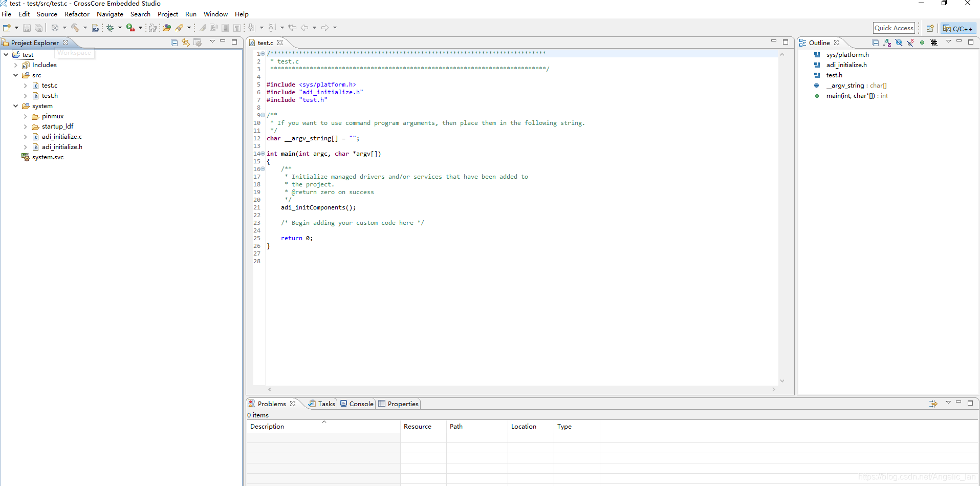This screenshot has height=486, width=980.
Task: Open the Run launch dropdown arrow
Action: (x=140, y=28)
